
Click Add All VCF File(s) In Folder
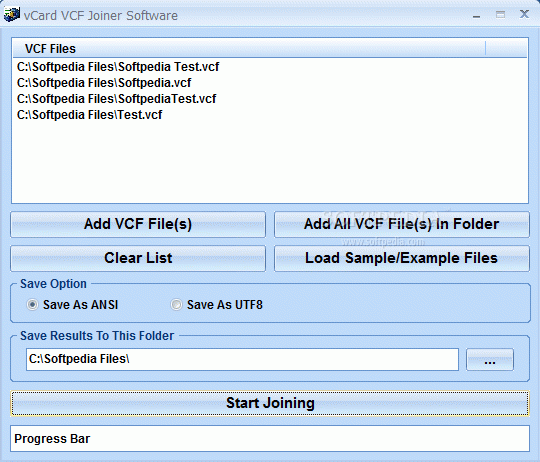(402, 224)
